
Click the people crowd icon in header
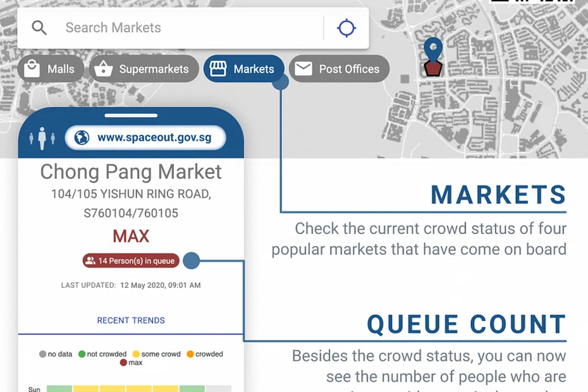click(42, 138)
